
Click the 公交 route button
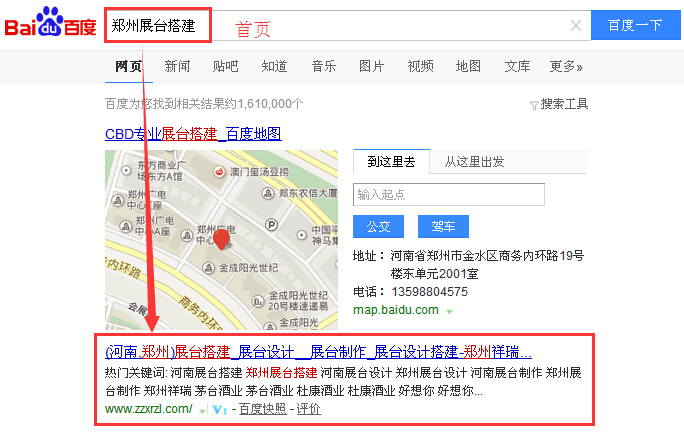coord(378,226)
